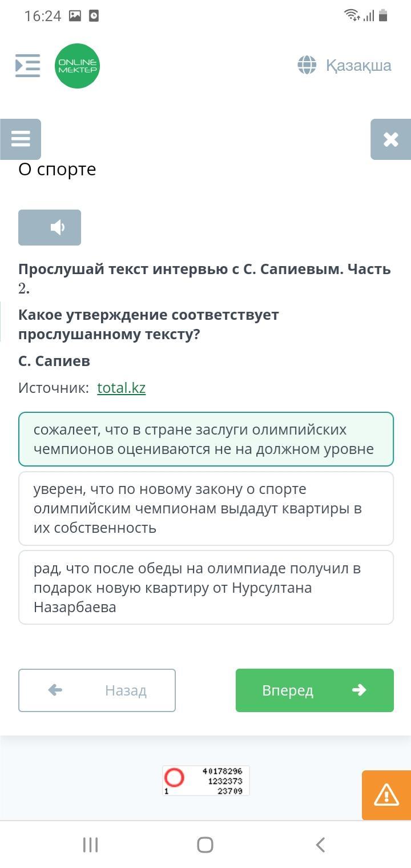Tap the Android back arrow
This screenshot has width=411, height=868.
[320, 845]
